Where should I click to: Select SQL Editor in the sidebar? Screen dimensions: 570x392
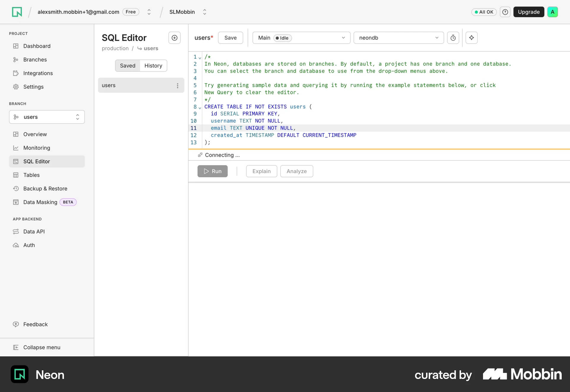(x=47, y=161)
